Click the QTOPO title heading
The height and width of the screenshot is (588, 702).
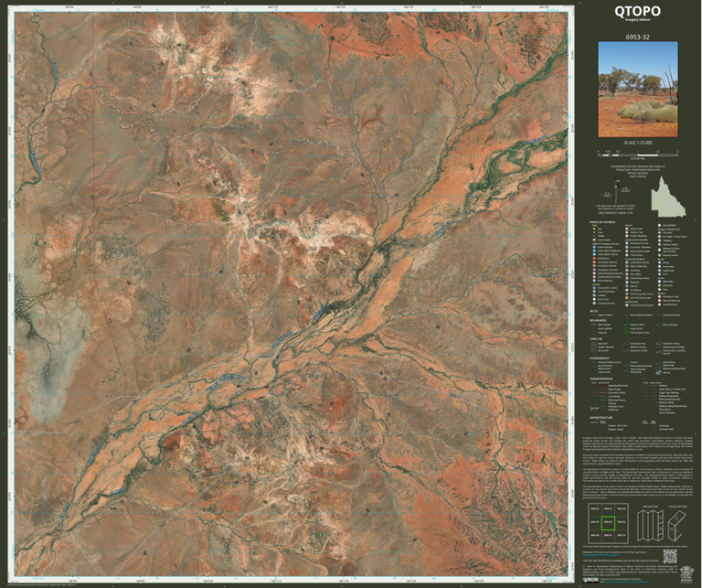click(637, 11)
